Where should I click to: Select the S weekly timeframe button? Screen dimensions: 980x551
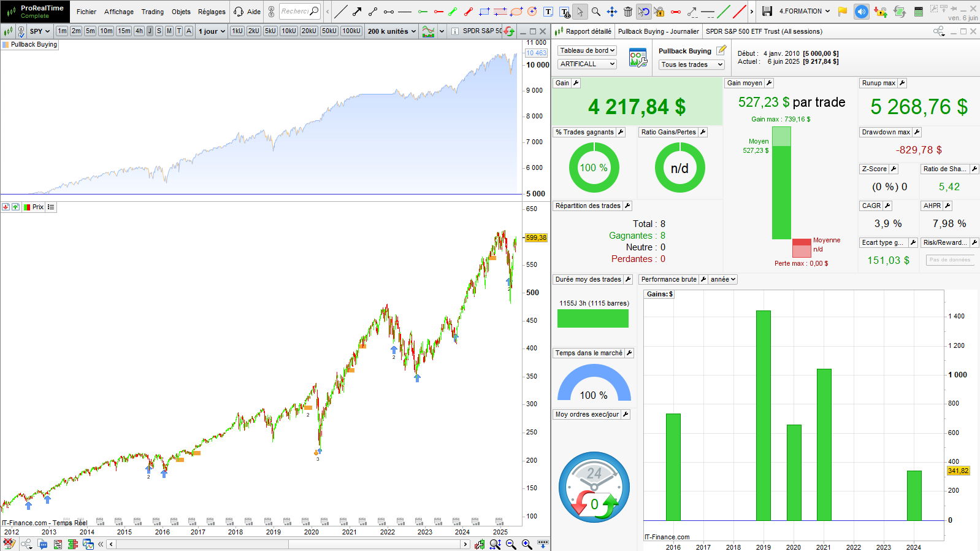[159, 31]
